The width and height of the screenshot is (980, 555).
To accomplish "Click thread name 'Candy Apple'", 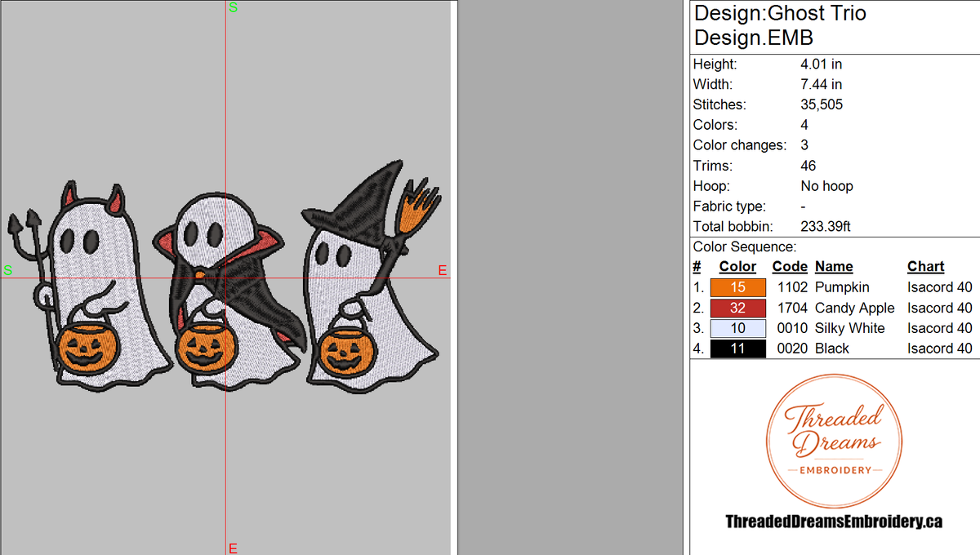I will pos(855,308).
